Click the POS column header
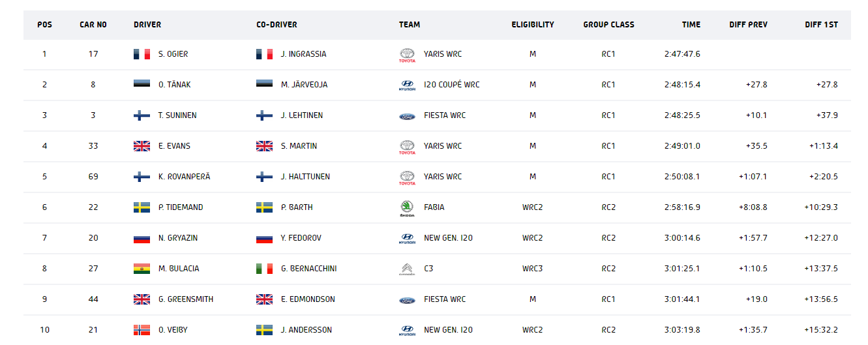The width and height of the screenshot is (868, 345). (x=44, y=25)
